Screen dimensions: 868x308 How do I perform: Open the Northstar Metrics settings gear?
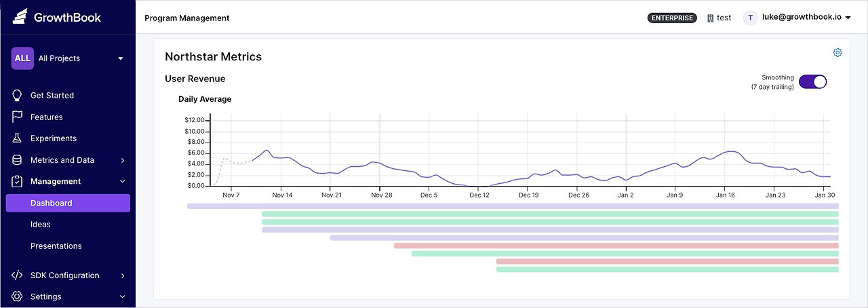tap(837, 53)
